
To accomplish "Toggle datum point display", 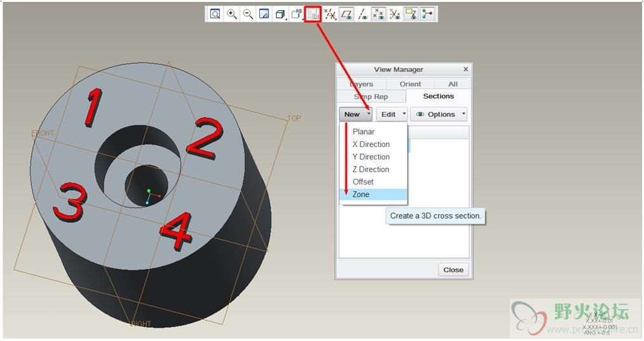I will coord(379,14).
